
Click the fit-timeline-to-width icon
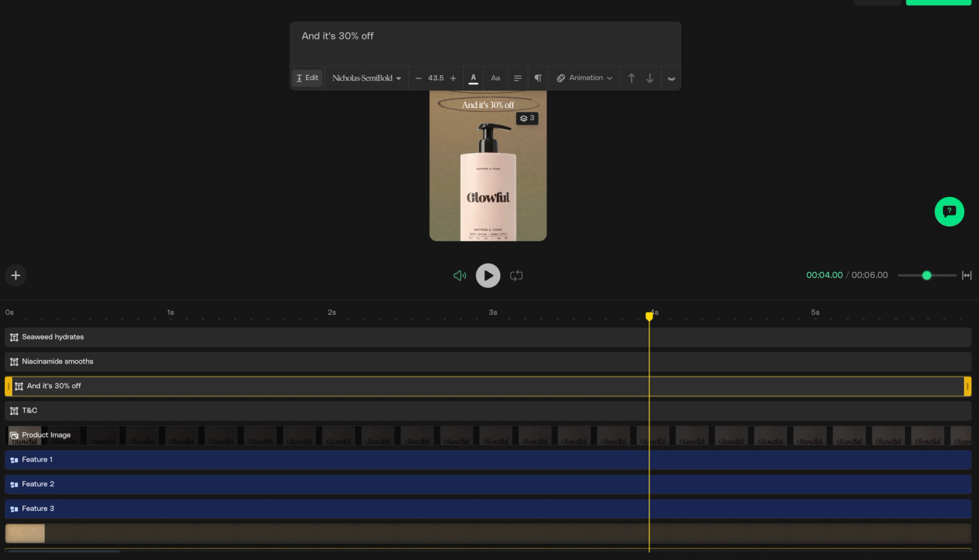tap(967, 275)
